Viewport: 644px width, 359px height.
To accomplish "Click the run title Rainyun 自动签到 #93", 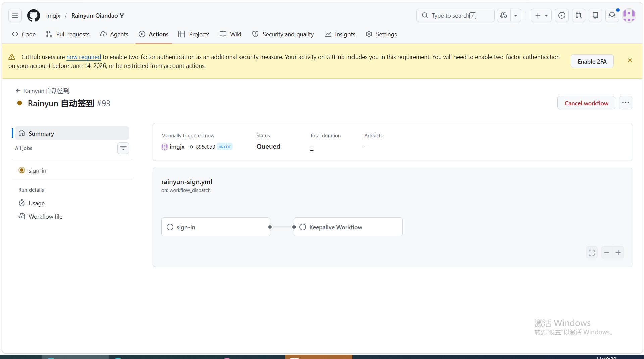I will 69,103.
